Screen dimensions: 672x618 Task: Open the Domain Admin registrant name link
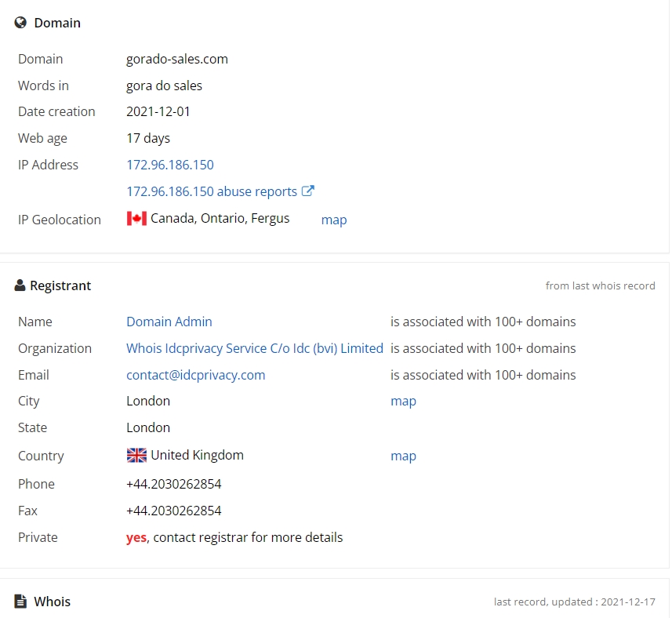pyautogui.click(x=169, y=322)
